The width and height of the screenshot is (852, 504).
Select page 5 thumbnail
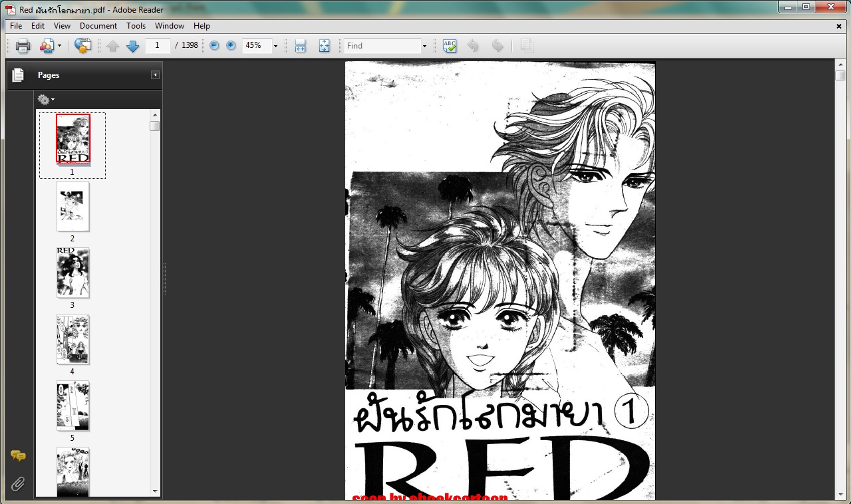tap(72, 406)
